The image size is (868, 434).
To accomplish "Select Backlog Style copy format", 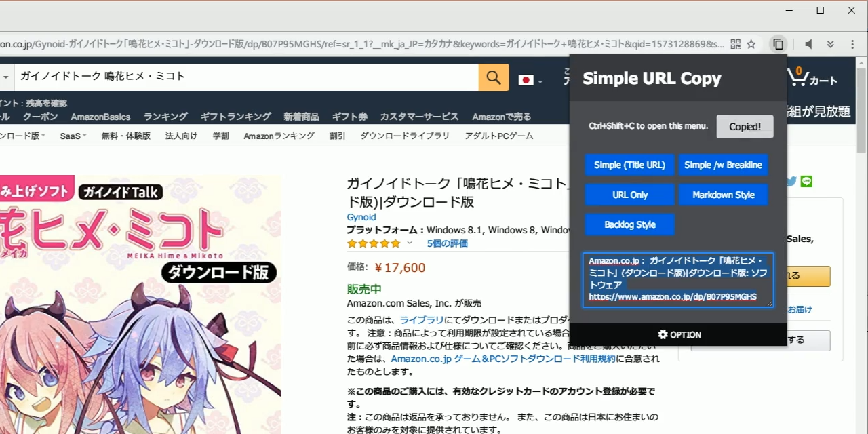I will (629, 224).
